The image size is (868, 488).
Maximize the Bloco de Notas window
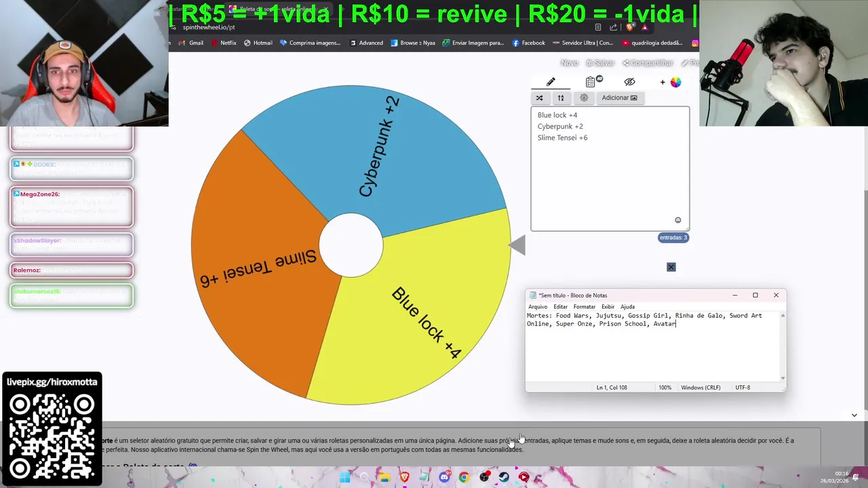coord(755,295)
